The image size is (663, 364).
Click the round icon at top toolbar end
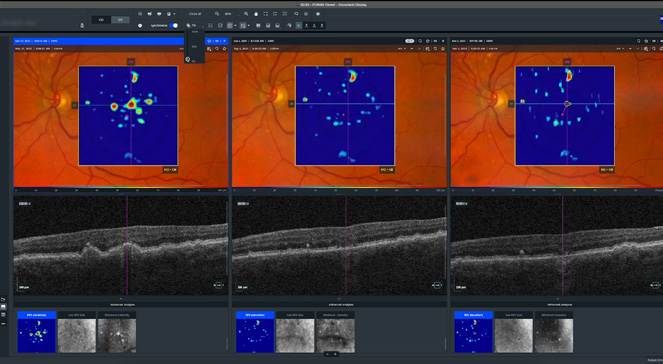tap(318, 14)
